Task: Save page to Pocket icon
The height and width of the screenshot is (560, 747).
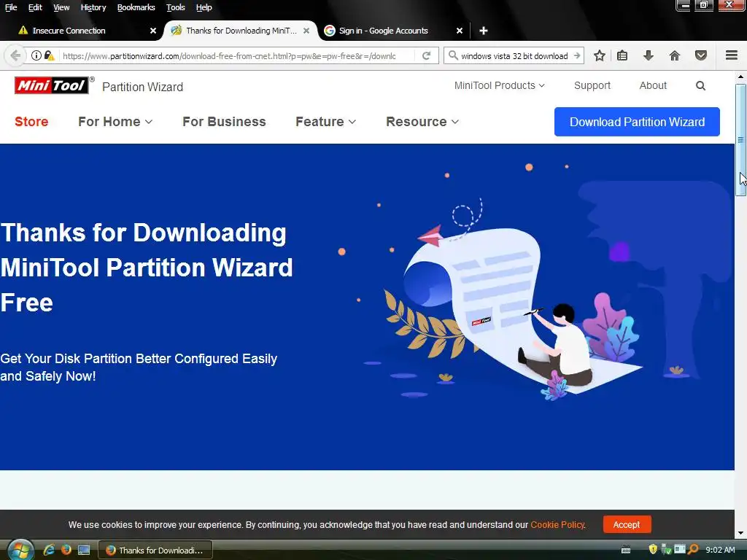Action: (x=701, y=55)
